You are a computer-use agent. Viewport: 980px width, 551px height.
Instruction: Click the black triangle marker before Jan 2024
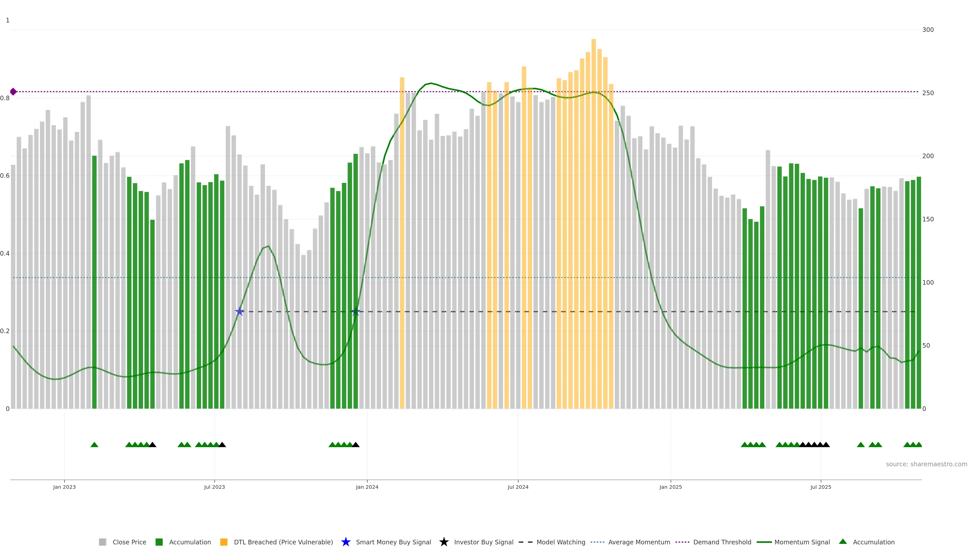click(356, 445)
